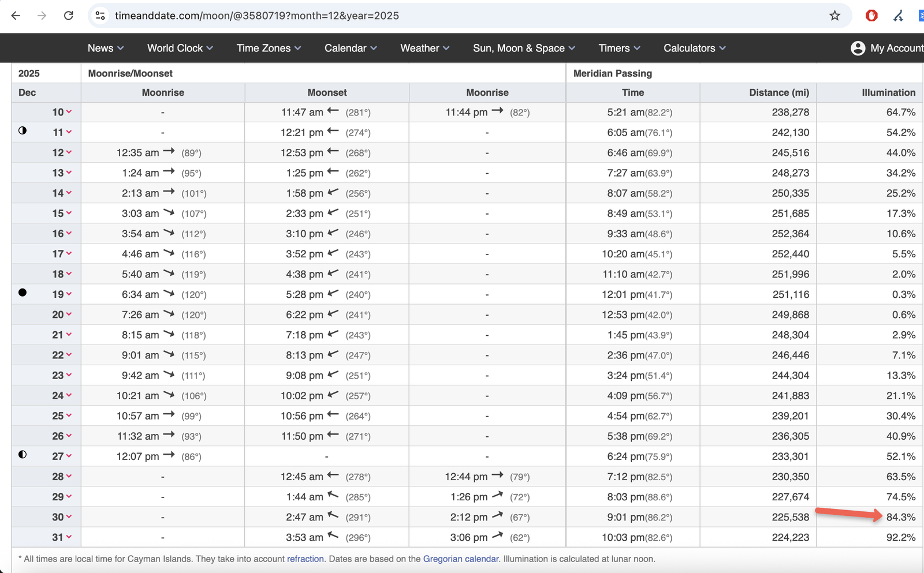Click the third quarter moon icon on Dec 11
This screenshot has width=924, height=573.
[23, 130]
